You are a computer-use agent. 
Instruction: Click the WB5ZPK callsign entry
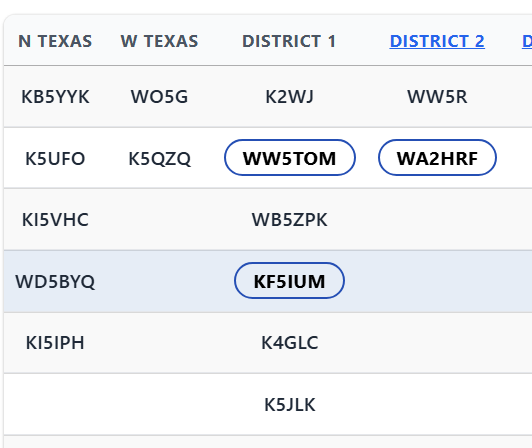pyautogui.click(x=289, y=220)
